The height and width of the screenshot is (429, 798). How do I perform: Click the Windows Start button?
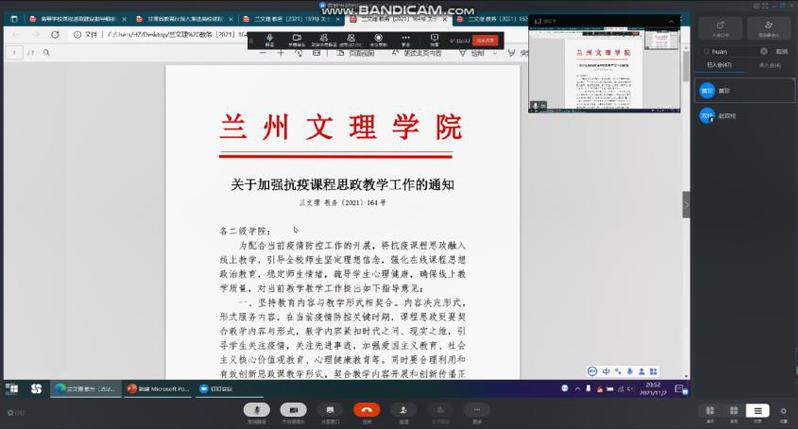[x=11, y=388]
